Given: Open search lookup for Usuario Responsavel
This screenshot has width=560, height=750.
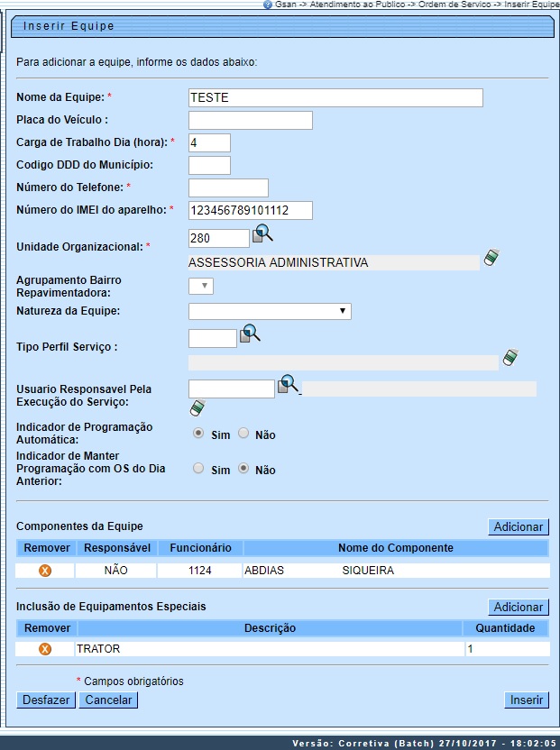Looking at the screenshot, I should click(x=288, y=384).
